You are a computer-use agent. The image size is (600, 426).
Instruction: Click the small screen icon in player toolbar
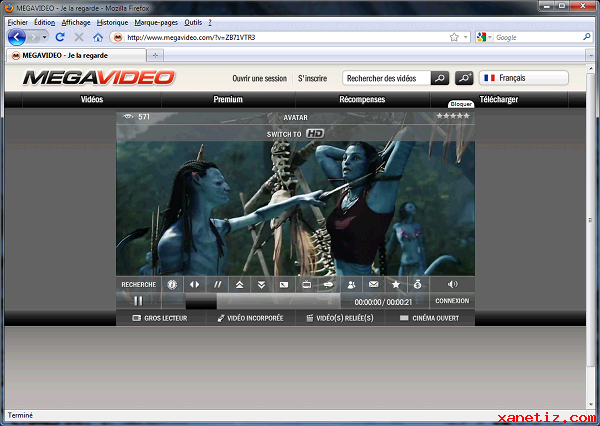pyautogui.click(x=284, y=284)
